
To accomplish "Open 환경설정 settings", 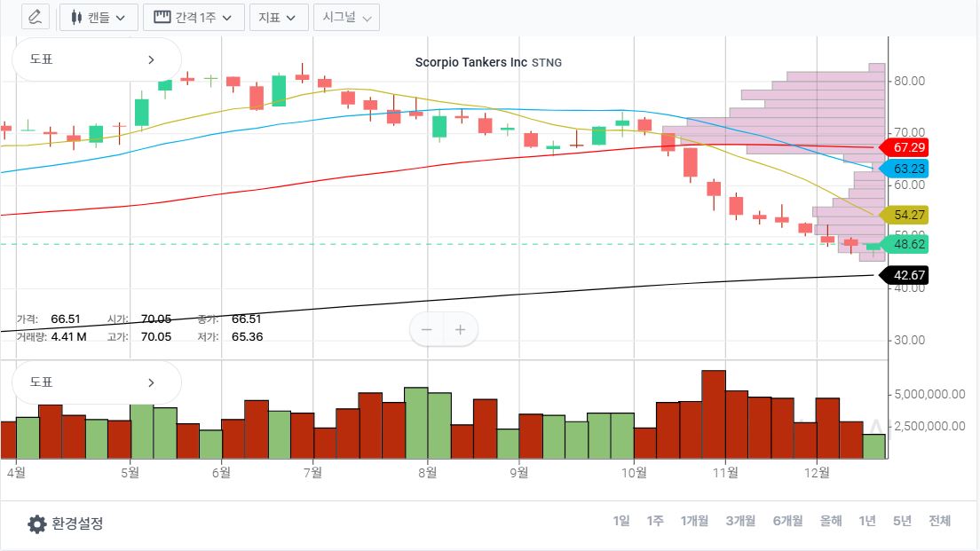I will (77, 523).
